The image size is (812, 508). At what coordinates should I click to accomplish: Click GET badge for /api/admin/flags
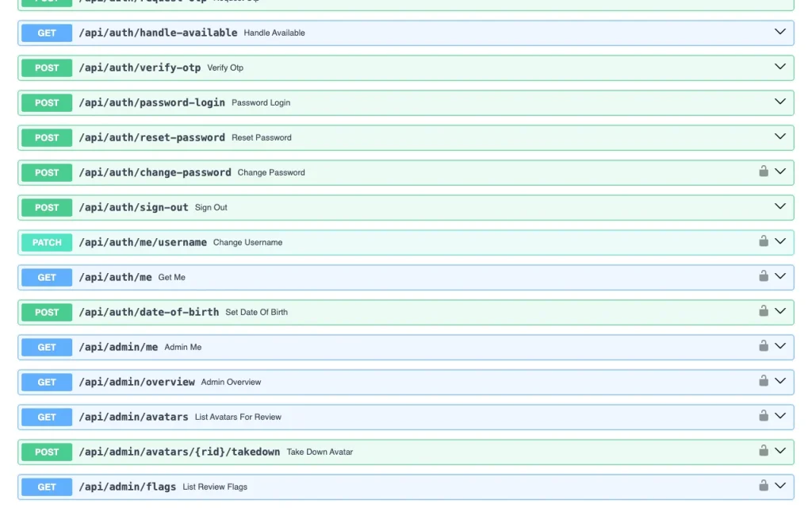point(47,487)
